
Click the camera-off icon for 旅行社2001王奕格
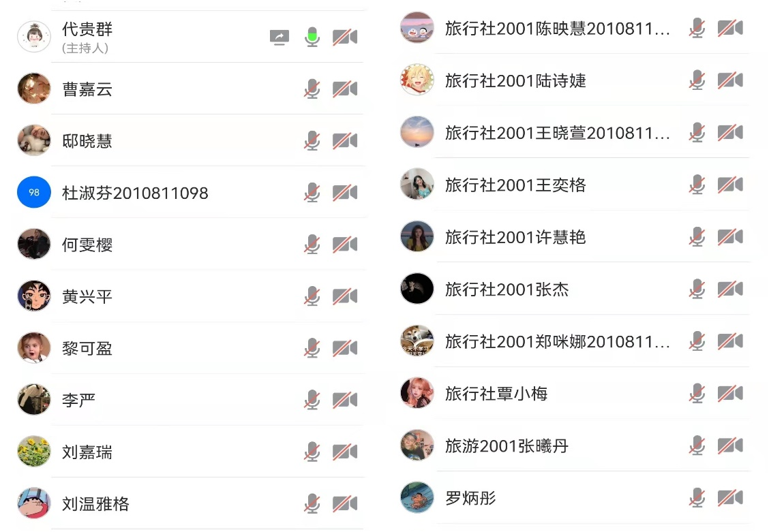(x=729, y=185)
